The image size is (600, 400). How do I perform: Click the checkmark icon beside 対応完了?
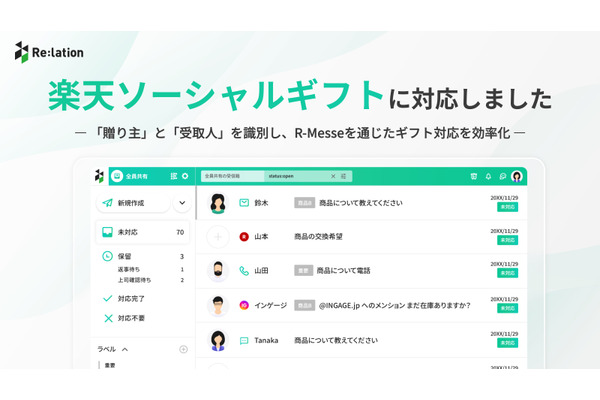click(x=108, y=298)
